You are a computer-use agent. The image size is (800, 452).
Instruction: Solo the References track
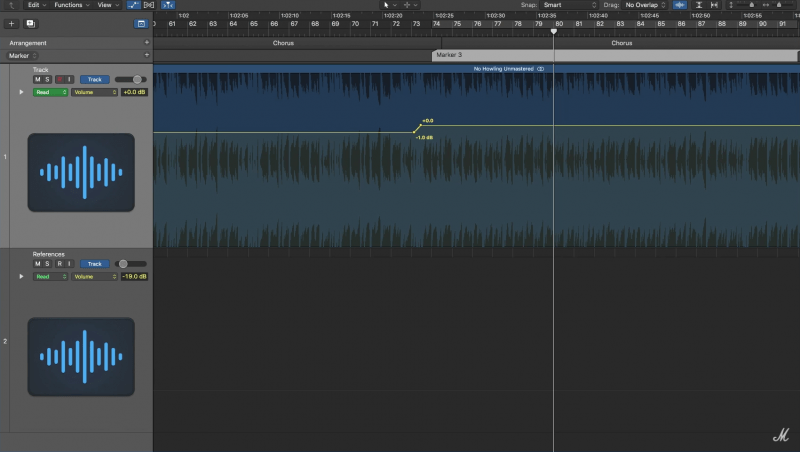click(x=47, y=264)
